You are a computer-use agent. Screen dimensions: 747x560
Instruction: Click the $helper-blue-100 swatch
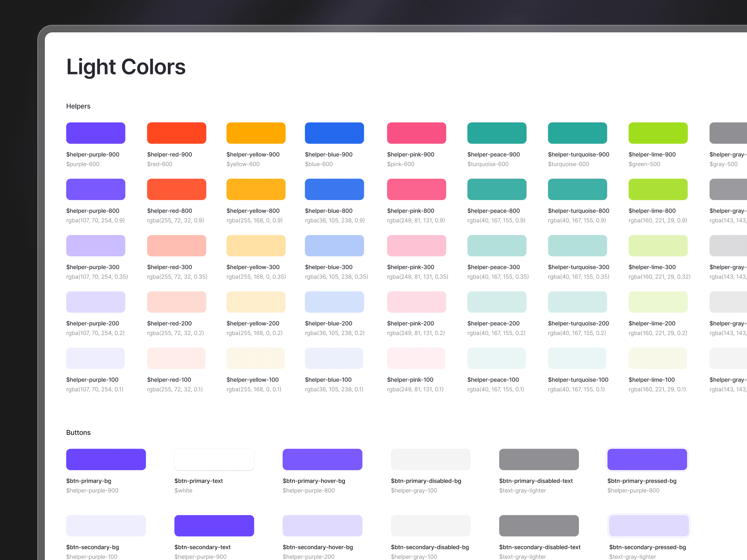(334, 358)
